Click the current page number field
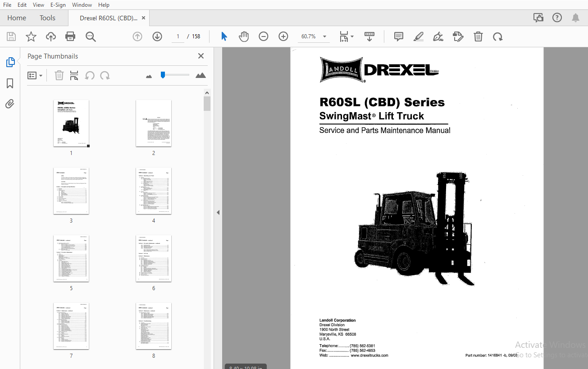This screenshot has width=588, height=369. pyautogui.click(x=178, y=36)
